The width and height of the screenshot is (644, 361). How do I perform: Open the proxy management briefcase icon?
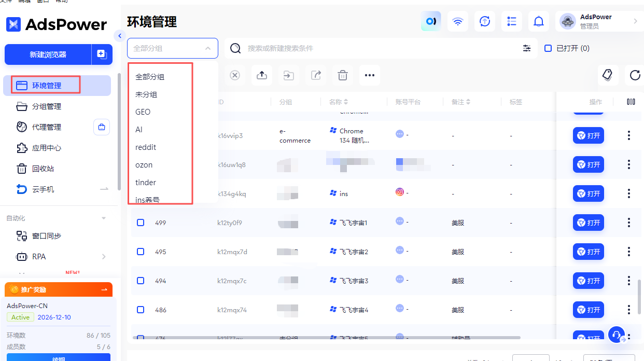[x=102, y=127]
